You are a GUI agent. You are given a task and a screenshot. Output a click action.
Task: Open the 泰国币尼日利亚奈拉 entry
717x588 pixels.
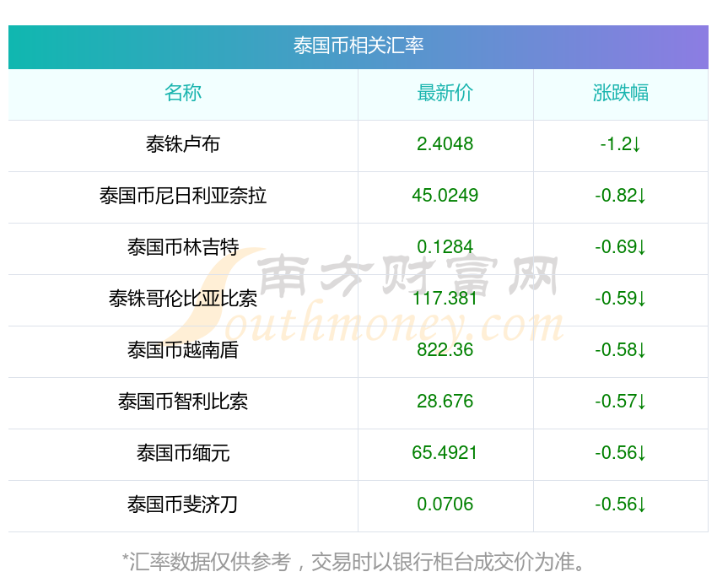[183, 196]
